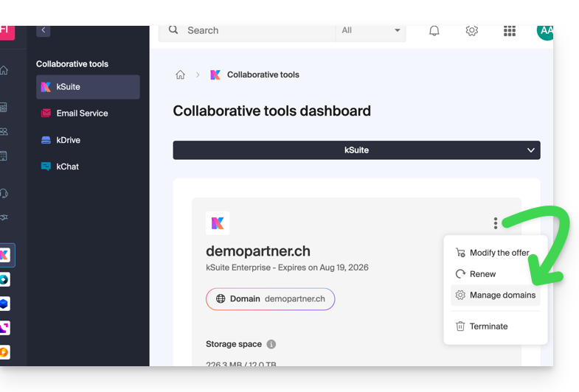Select the highlighted kSuite icon in left rail
Image resolution: width=579 pixels, height=392 pixels.
tap(5, 255)
